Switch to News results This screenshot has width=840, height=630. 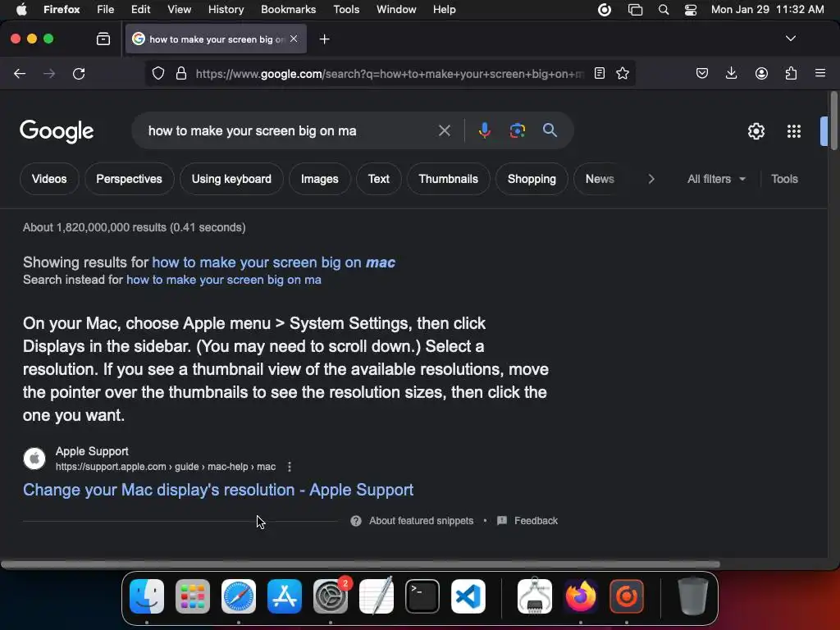coord(599,179)
